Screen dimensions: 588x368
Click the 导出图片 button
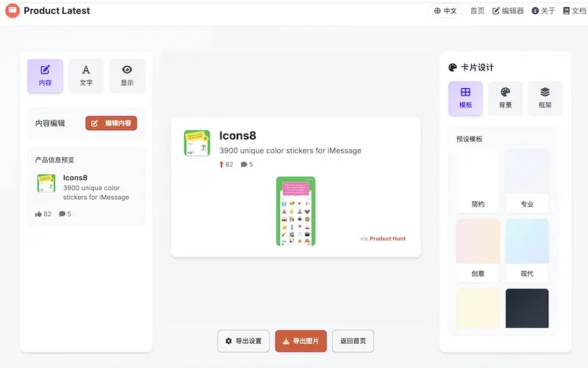[x=301, y=341]
